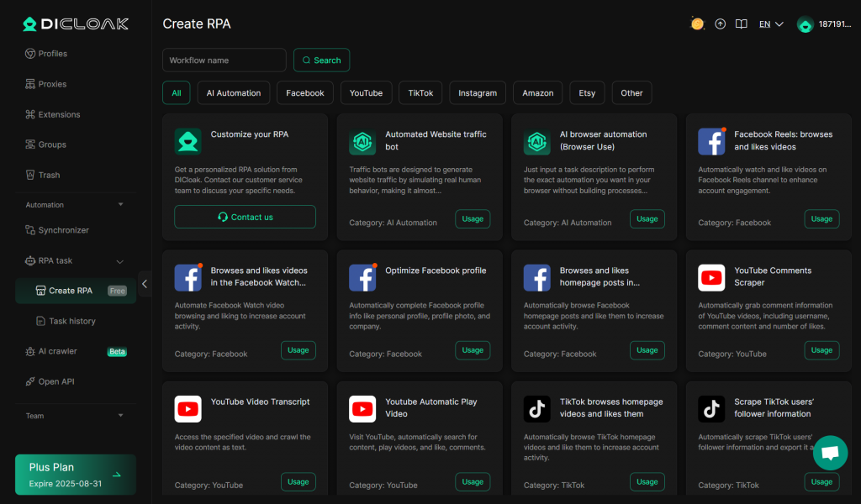Viewport: 861px width, 504px height.
Task: Click the Free badge on Create RPA
Action: [117, 291]
